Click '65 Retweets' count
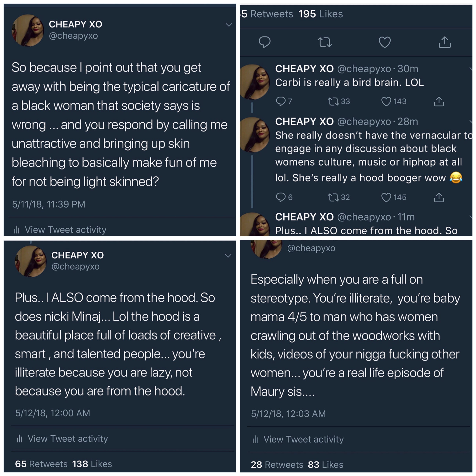The width and height of the screenshot is (476, 476). click(x=41, y=464)
